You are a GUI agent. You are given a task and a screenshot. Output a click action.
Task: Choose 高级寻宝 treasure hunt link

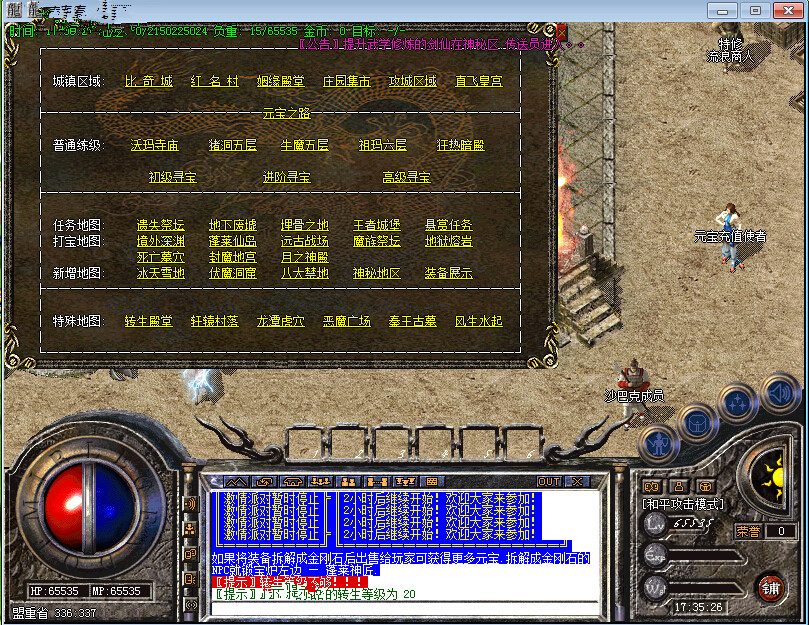coord(406,177)
